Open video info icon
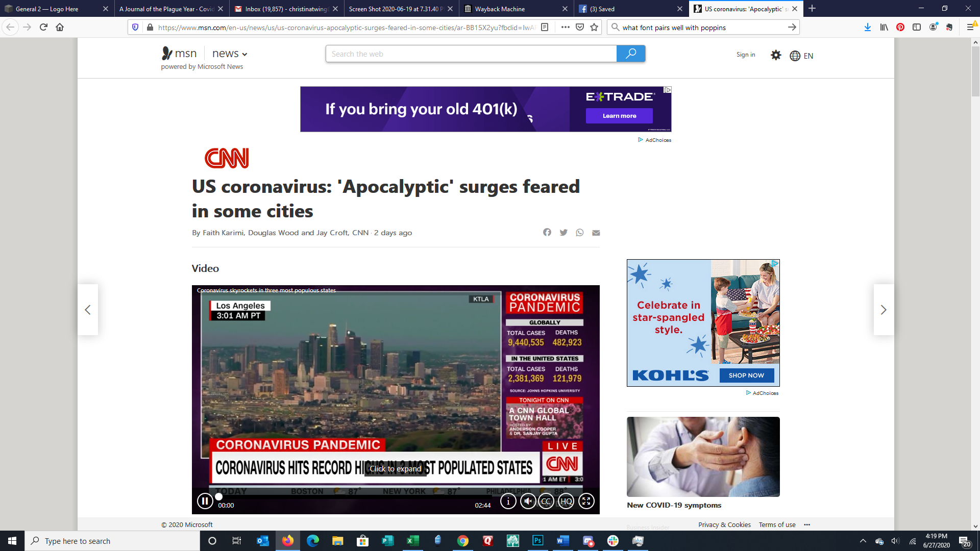 pyautogui.click(x=508, y=502)
